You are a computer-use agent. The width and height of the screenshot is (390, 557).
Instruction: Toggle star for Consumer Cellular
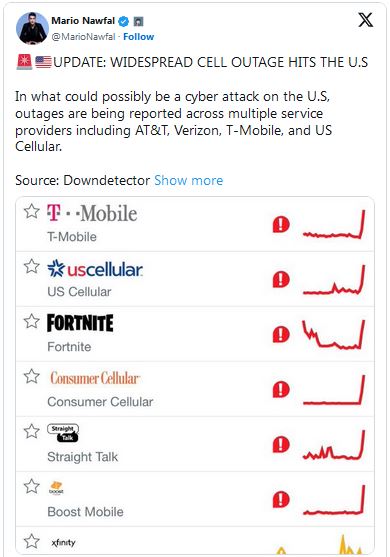(32, 376)
